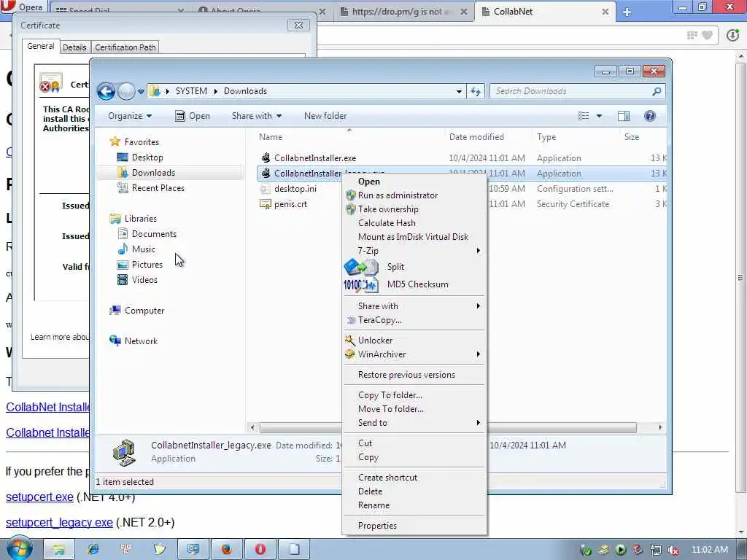747x560 pixels.
Task: Choose Rename in context menu
Action: click(414, 505)
